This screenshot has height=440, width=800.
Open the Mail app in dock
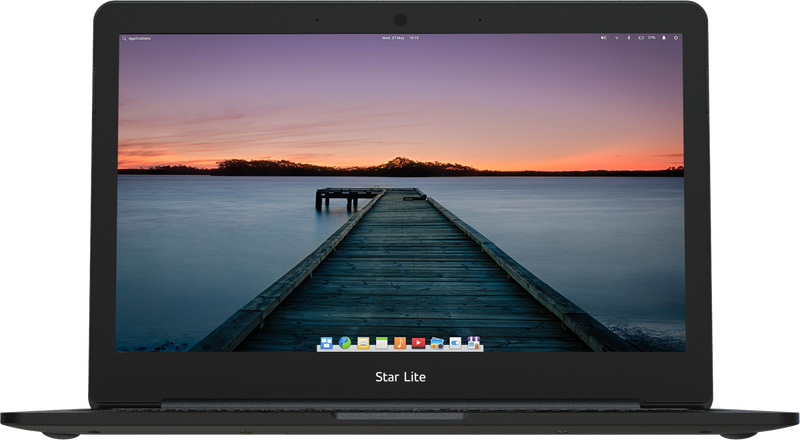tap(363, 343)
